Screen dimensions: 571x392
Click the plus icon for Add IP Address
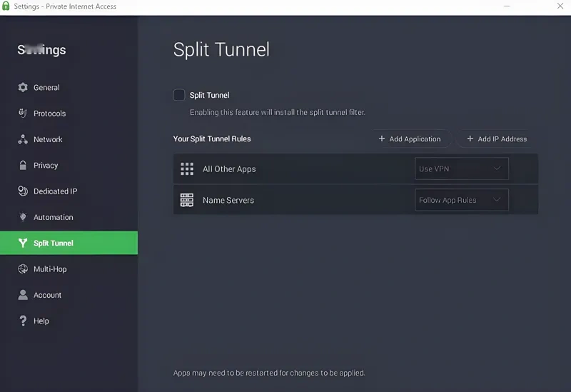click(470, 139)
